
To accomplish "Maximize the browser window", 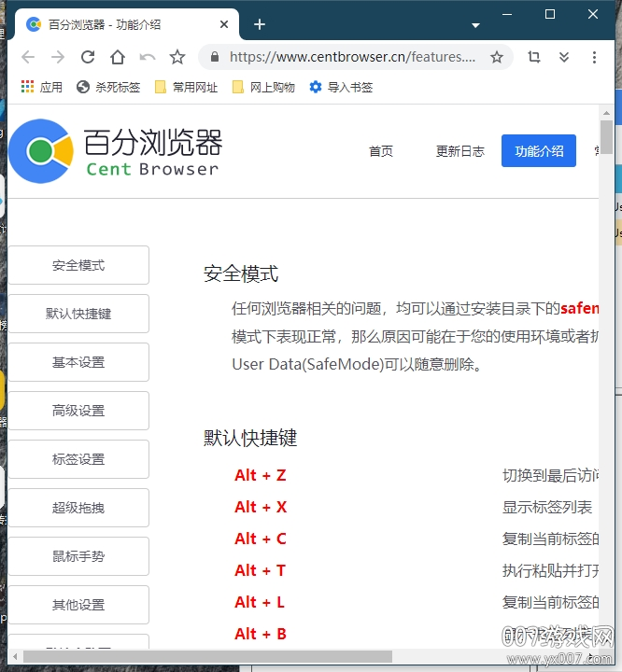I will tap(550, 14).
